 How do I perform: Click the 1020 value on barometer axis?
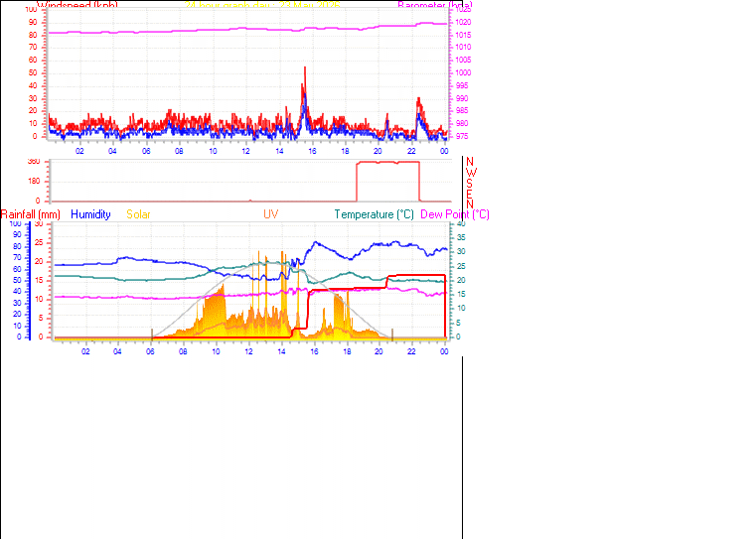coord(463,22)
